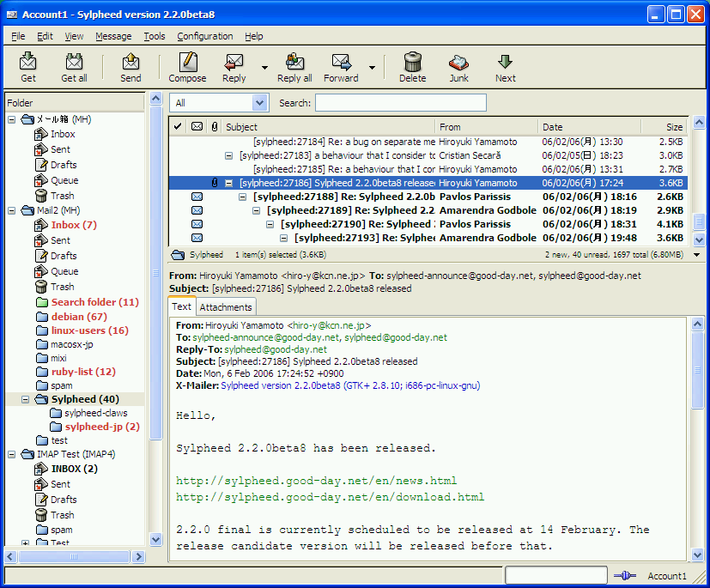The image size is (710, 588).
Task: Open the Reply dropdown arrow
Action: pos(264,67)
